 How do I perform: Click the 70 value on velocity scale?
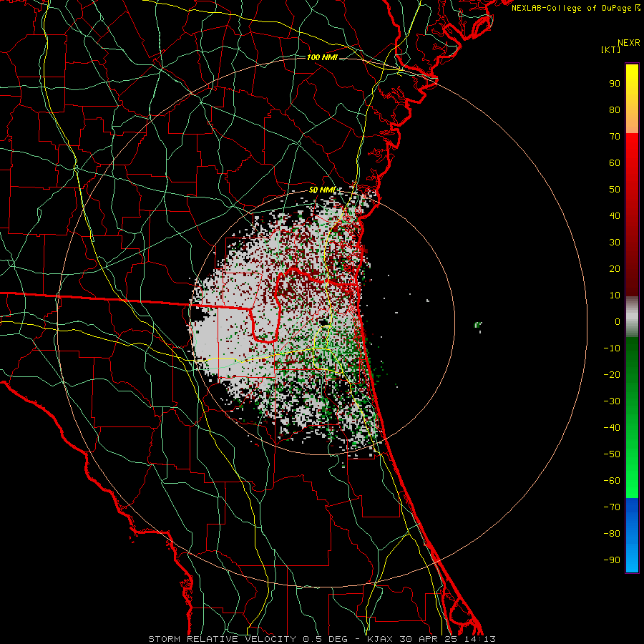tap(615, 137)
